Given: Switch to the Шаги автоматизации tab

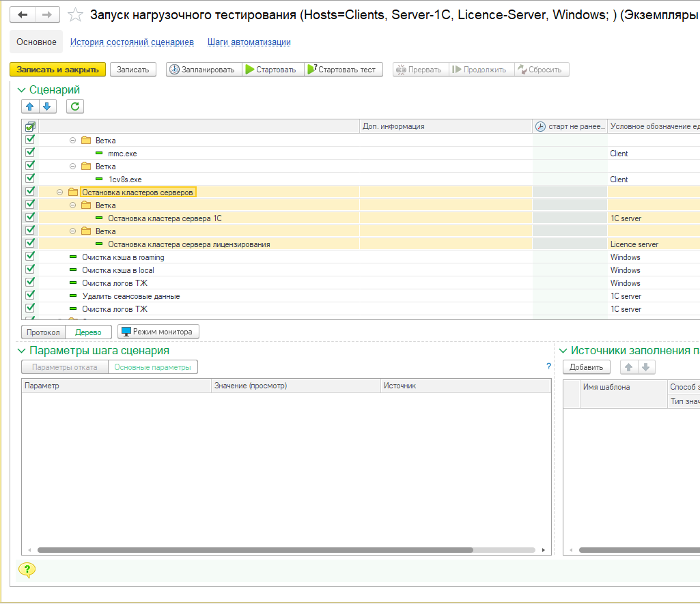Looking at the screenshot, I should [249, 42].
